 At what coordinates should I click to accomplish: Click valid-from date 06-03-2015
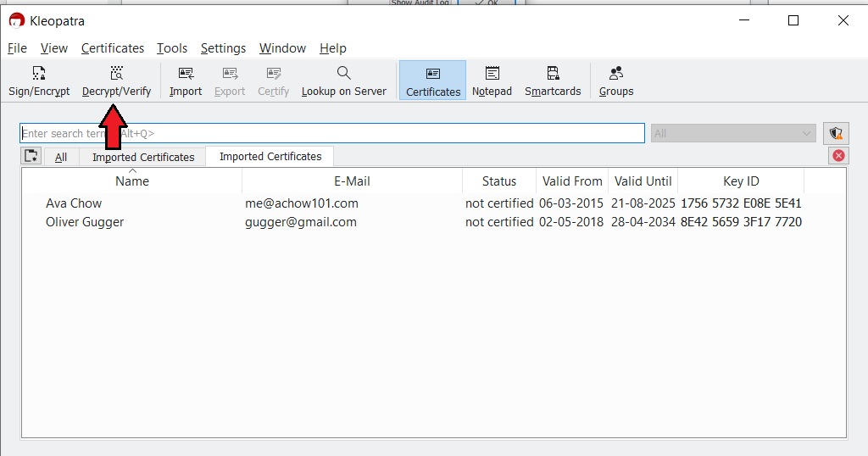click(571, 203)
